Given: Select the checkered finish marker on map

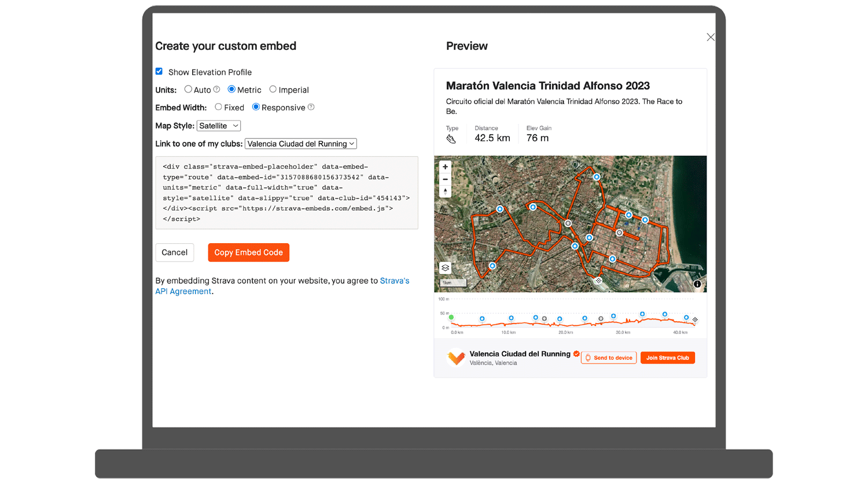Looking at the screenshot, I should tap(598, 281).
